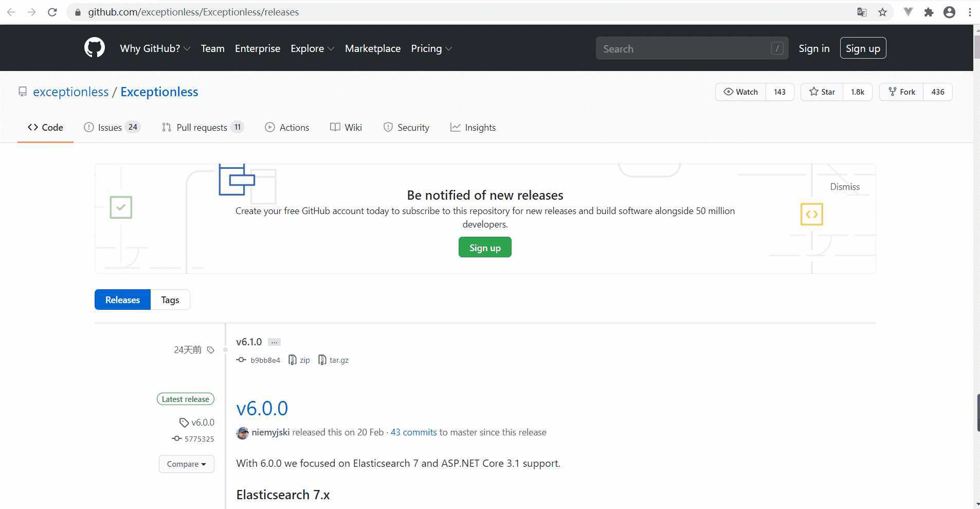This screenshot has height=509, width=980.
Task: Select the Tags tab button
Action: (x=170, y=300)
